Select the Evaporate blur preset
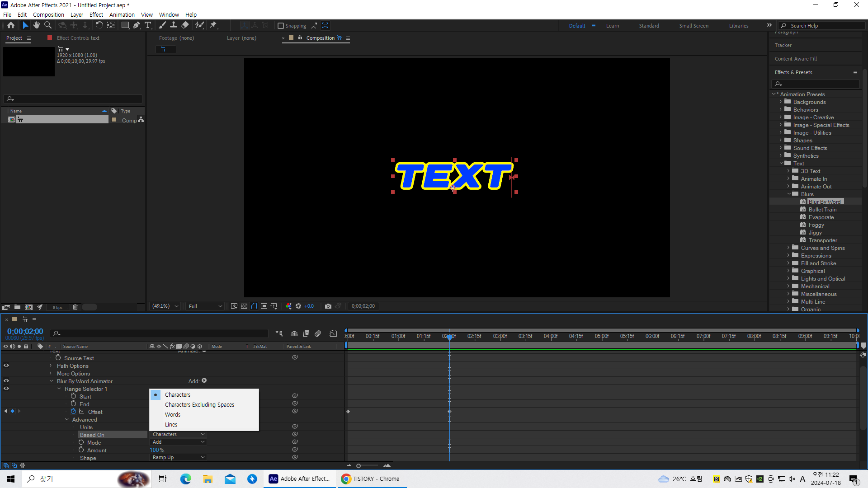868x488 pixels. 821,217
